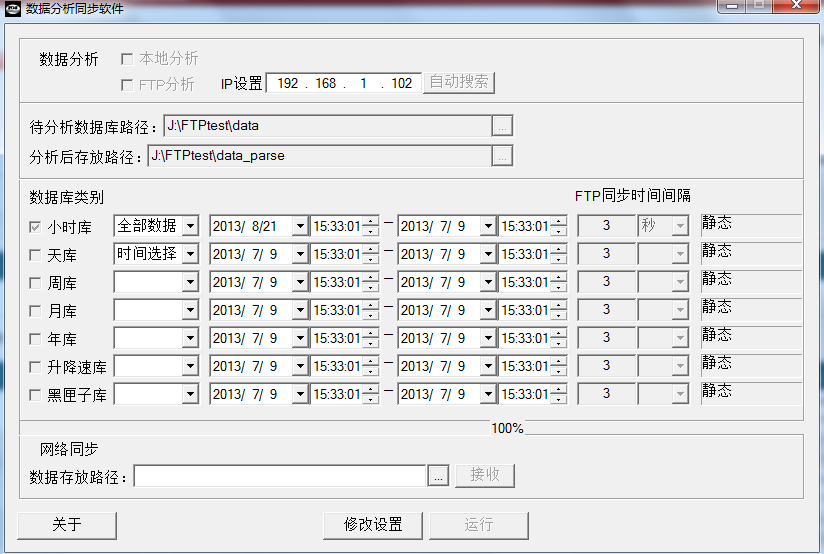Uncheck the 小时库 checkbox

[x=35, y=227]
